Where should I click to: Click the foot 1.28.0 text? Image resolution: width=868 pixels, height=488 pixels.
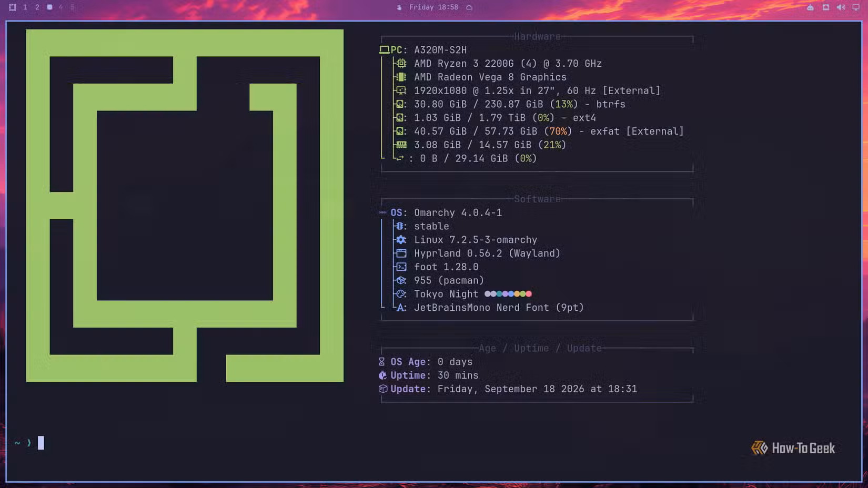click(446, 267)
